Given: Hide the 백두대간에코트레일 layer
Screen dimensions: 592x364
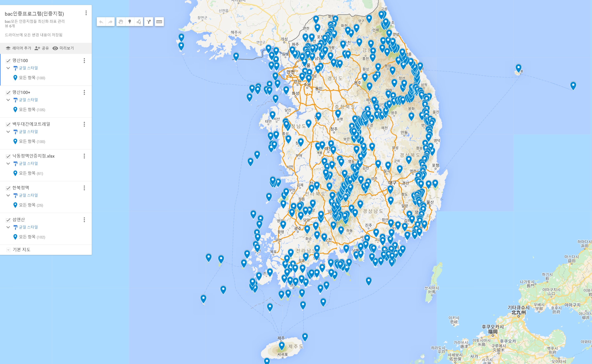Looking at the screenshot, I should 8,125.
